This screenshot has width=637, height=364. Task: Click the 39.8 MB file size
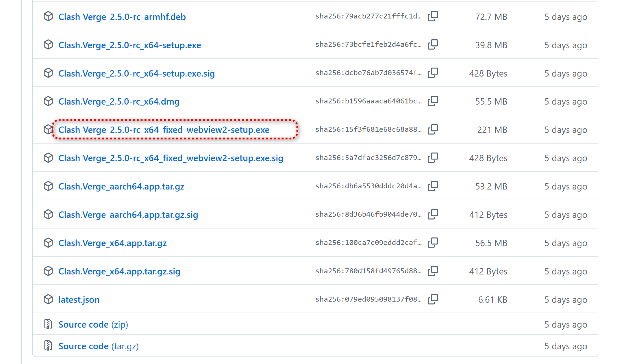point(491,45)
